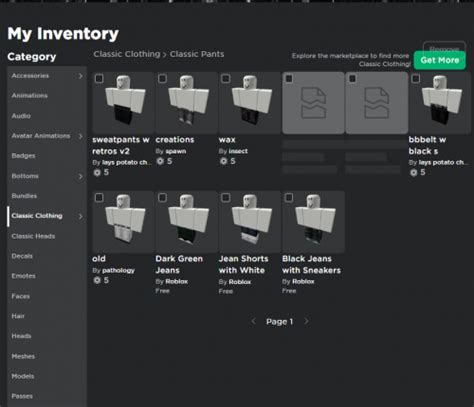Expand the Avatar Animations chevron
This screenshot has height=407, width=474.
click(80, 136)
